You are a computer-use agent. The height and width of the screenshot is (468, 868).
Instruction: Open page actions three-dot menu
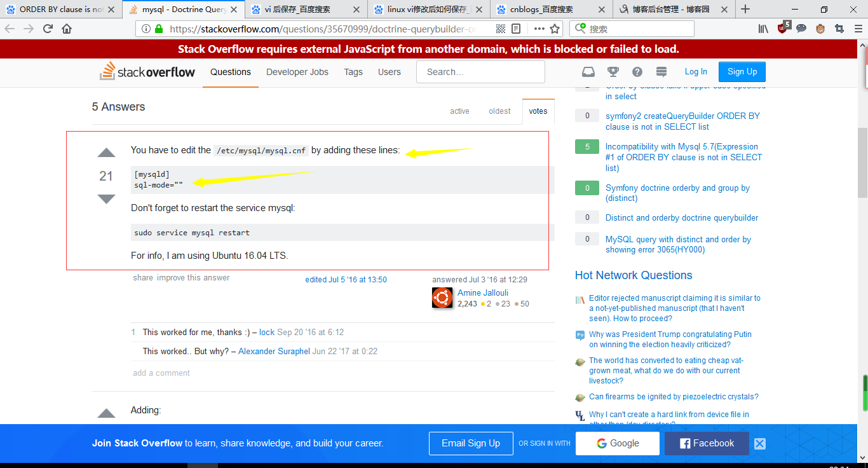click(x=539, y=29)
